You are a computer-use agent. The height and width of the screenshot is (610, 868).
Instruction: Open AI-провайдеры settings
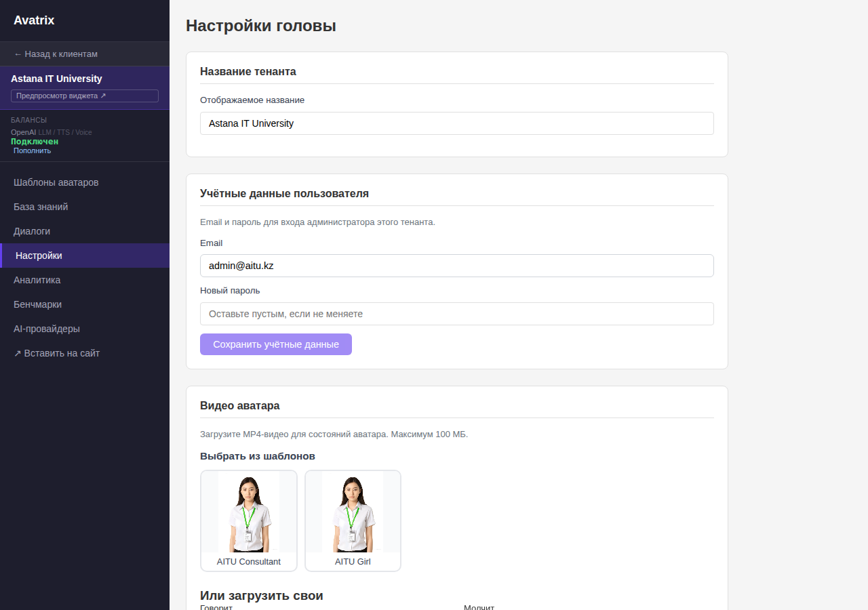[x=47, y=329]
